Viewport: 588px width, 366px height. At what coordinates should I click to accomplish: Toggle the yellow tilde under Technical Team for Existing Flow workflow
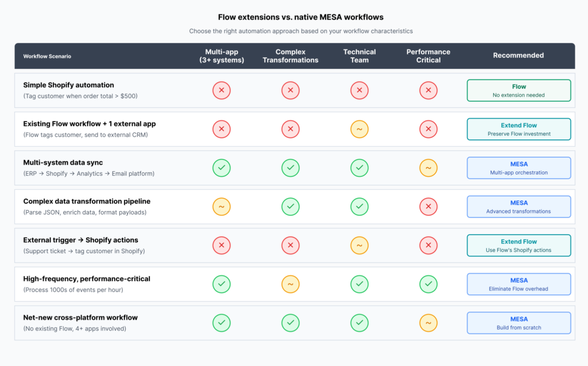(359, 129)
